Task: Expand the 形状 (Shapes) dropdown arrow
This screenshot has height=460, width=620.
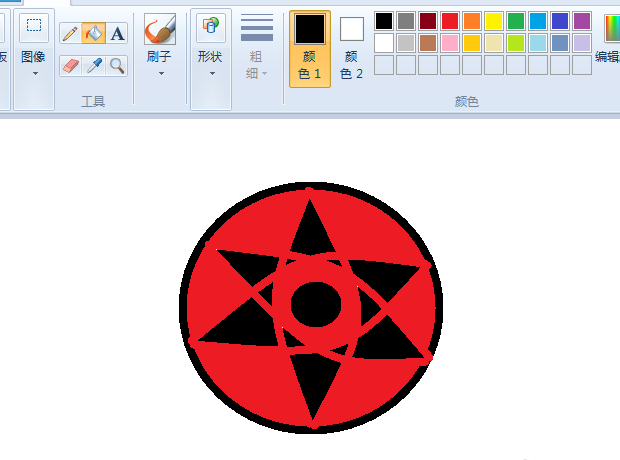Action: [x=212, y=74]
